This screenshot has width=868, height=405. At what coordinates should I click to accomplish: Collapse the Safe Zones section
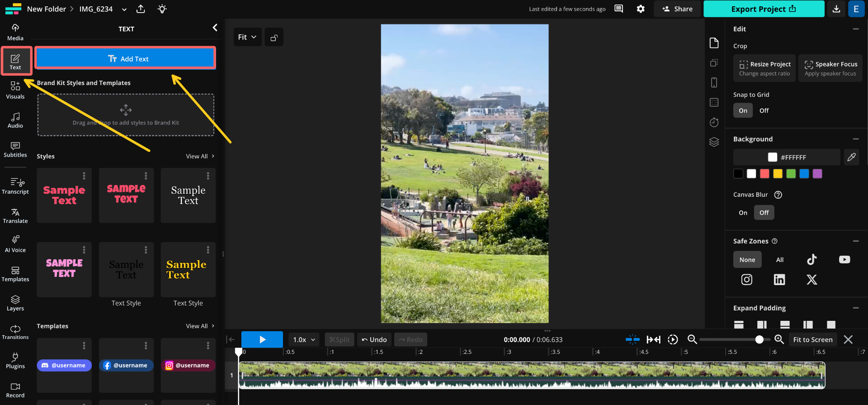click(856, 241)
